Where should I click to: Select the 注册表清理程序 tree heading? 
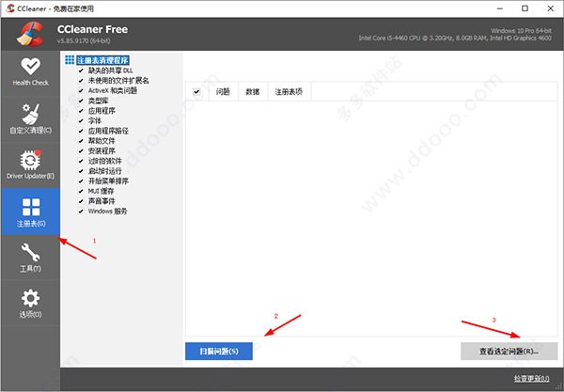tap(102, 60)
